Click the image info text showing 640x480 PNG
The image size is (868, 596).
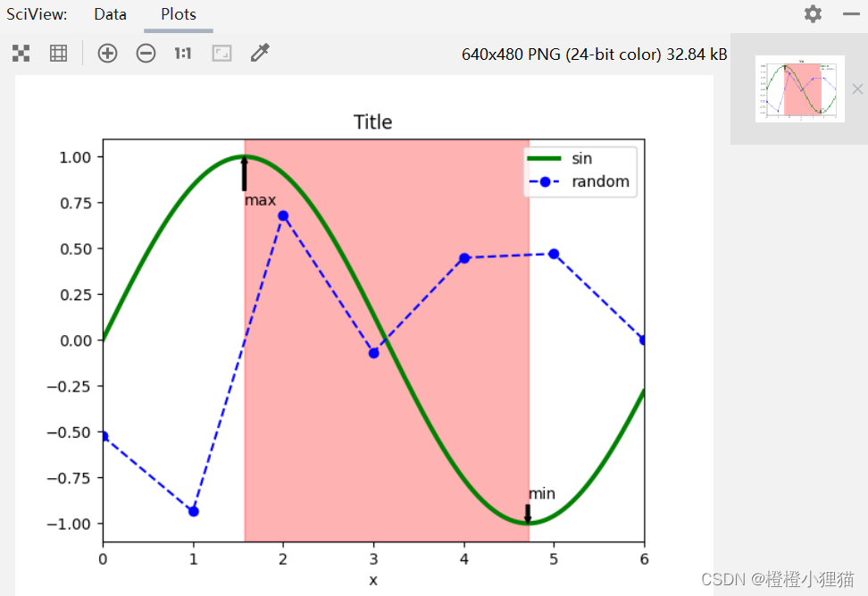594,54
